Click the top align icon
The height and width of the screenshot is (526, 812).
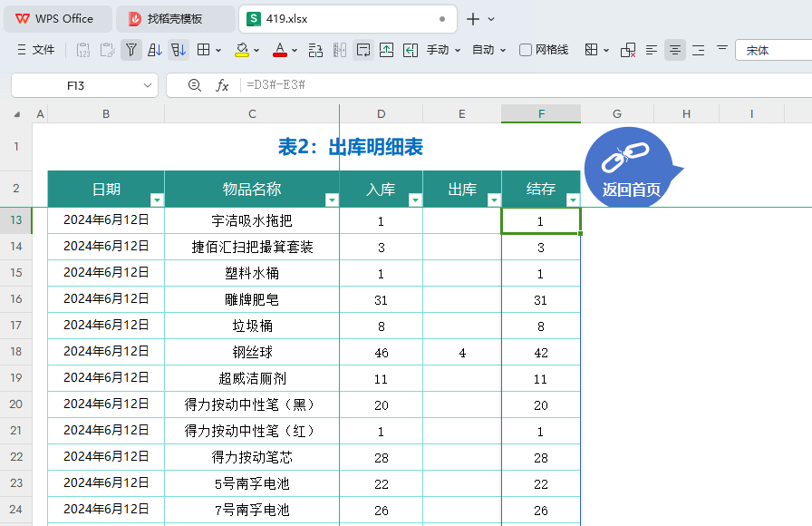point(722,48)
